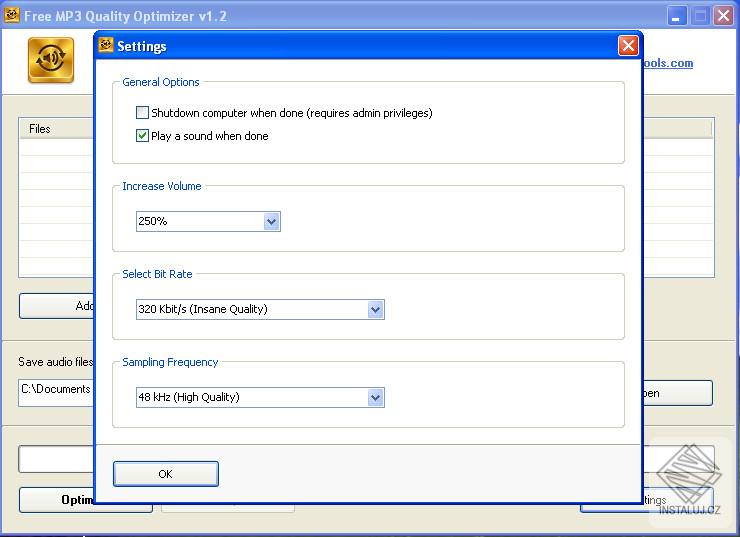Enable Shutdown computer when done checkbox
740x537 pixels.
[142, 113]
